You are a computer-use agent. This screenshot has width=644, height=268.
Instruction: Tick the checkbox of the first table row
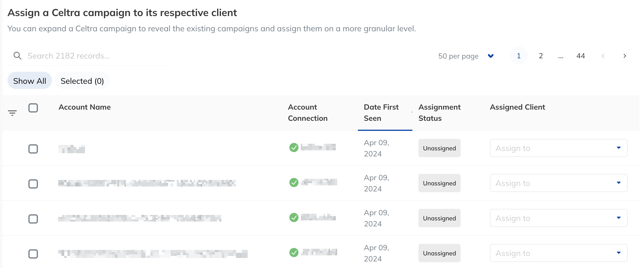coord(33,149)
